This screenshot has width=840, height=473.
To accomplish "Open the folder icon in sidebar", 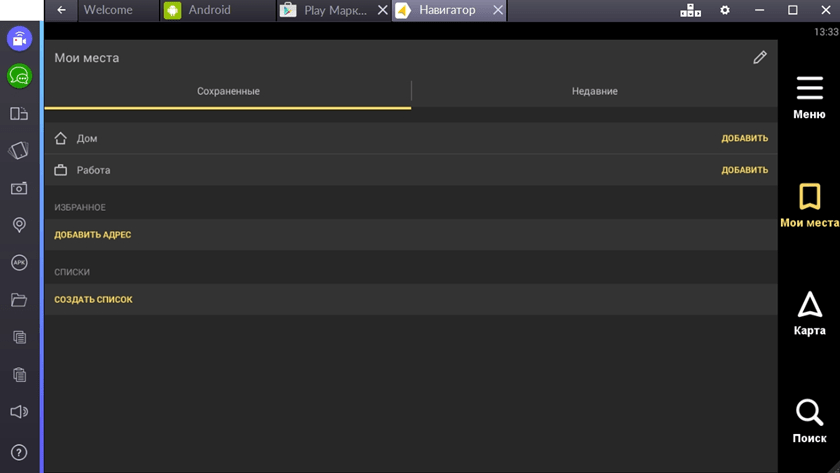I will tap(19, 300).
